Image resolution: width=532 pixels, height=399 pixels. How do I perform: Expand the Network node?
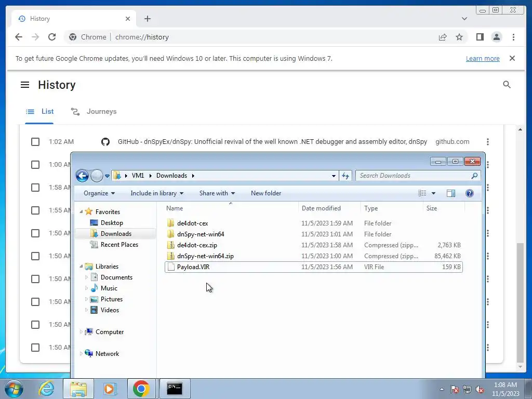[81, 353]
